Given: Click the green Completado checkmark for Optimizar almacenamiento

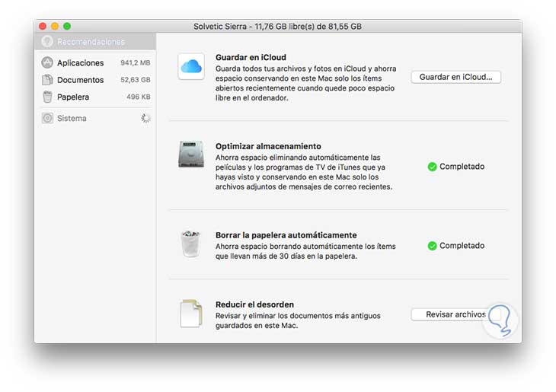Looking at the screenshot, I should click(432, 167).
